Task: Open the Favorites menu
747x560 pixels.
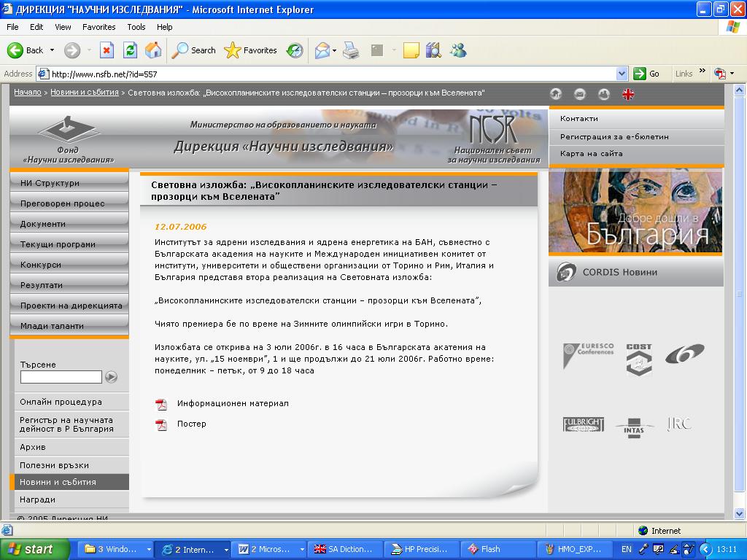Action: click(98, 27)
